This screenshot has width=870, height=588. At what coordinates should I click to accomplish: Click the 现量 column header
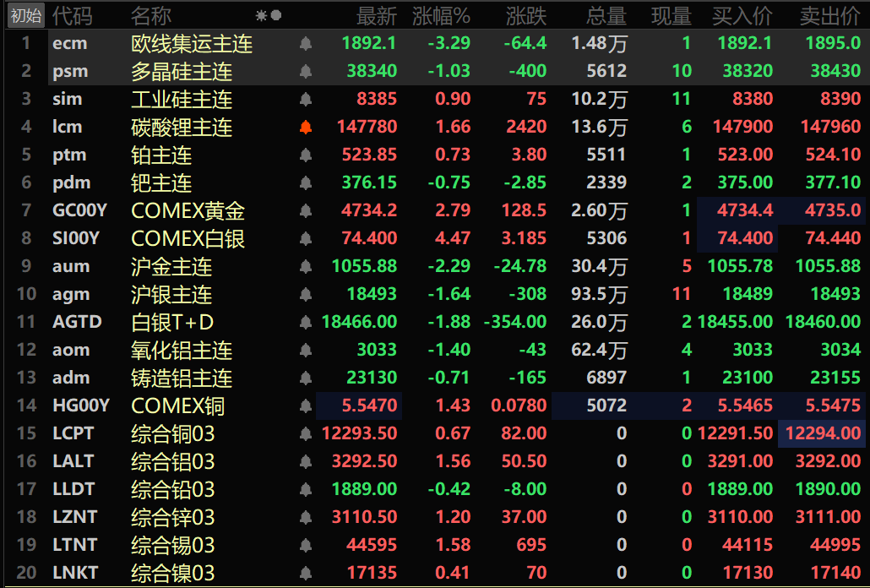(672, 16)
